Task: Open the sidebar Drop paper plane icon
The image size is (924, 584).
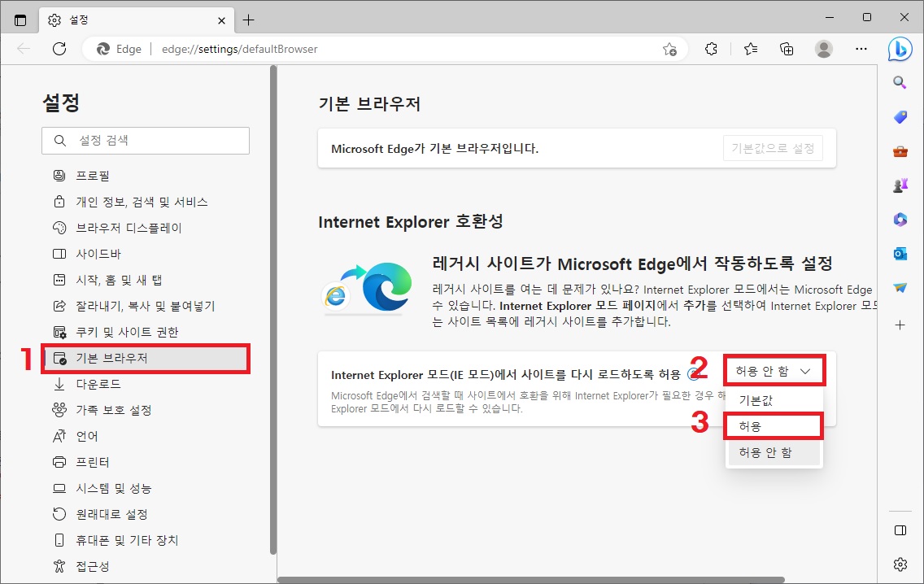Action: pyautogui.click(x=900, y=288)
